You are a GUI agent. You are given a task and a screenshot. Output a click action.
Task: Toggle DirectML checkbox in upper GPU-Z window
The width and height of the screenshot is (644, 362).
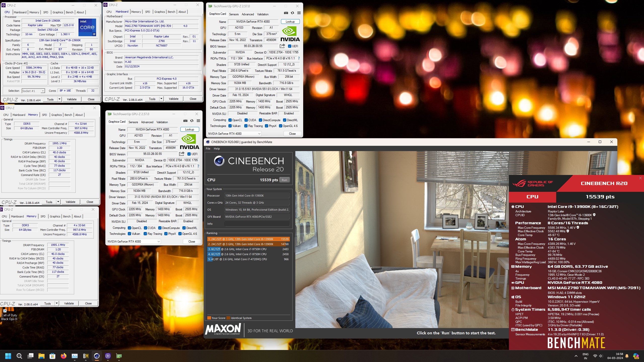point(285,120)
